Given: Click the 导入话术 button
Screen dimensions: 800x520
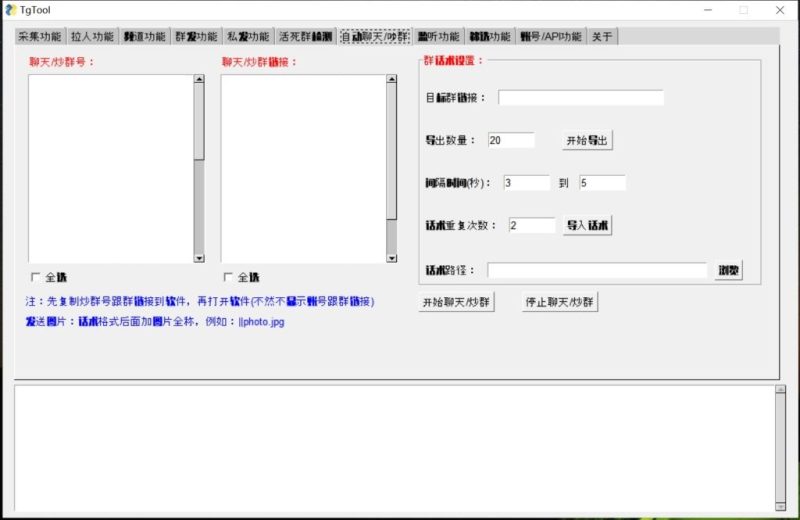Looking at the screenshot, I should [587, 225].
